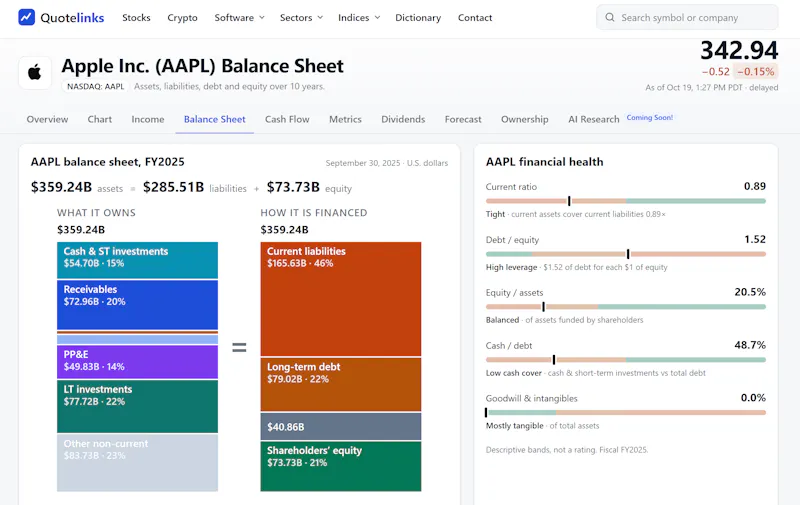800x505 pixels.
Task: Click the LT investments block
Action: 137,407
